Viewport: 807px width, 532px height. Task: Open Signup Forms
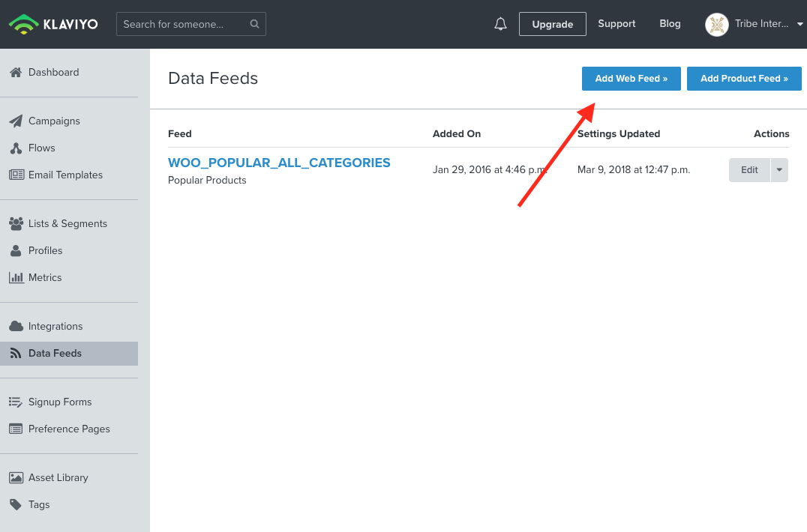click(x=60, y=402)
